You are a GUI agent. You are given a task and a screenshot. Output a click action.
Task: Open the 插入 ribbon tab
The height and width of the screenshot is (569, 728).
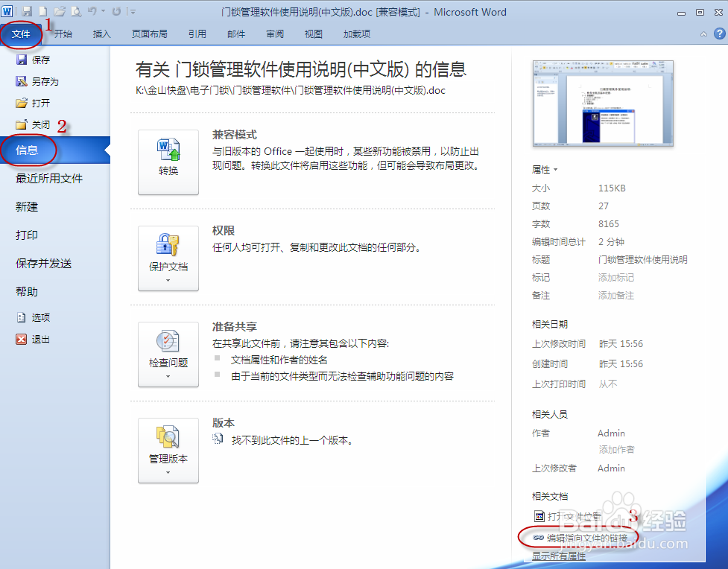101,34
